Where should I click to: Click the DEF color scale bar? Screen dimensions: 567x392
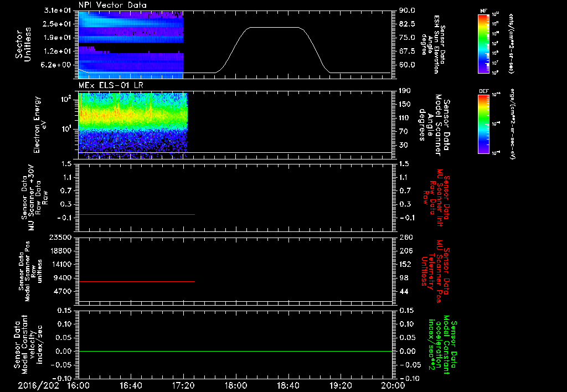point(483,124)
